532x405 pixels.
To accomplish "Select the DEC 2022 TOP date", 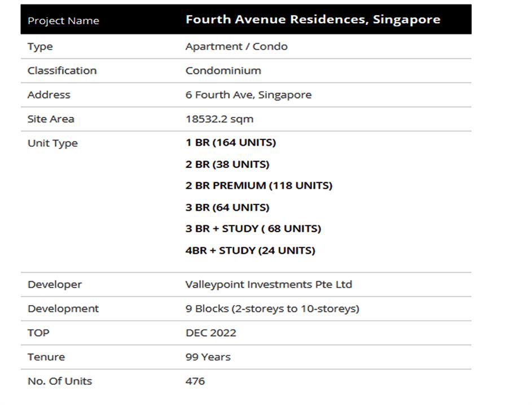I will 210,333.
